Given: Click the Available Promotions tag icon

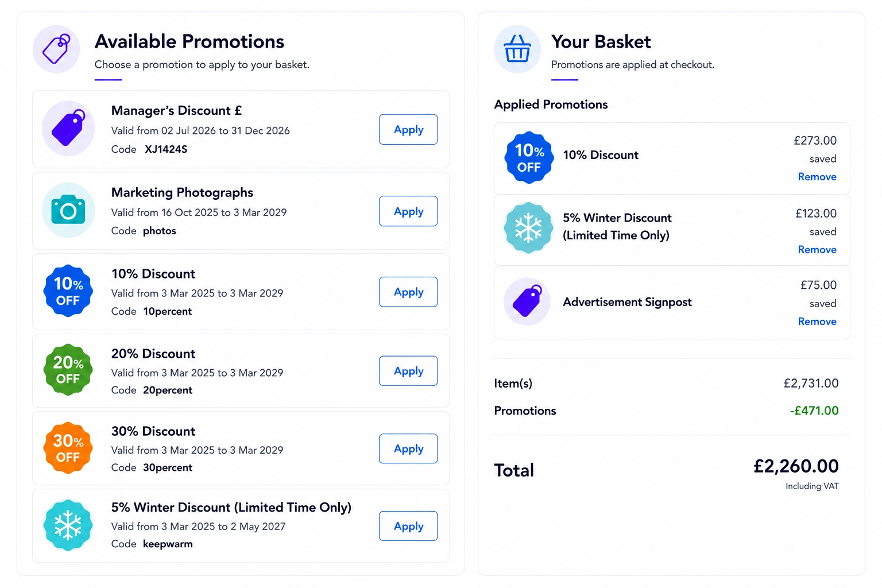Looking at the screenshot, I should [x=56, y=49].
